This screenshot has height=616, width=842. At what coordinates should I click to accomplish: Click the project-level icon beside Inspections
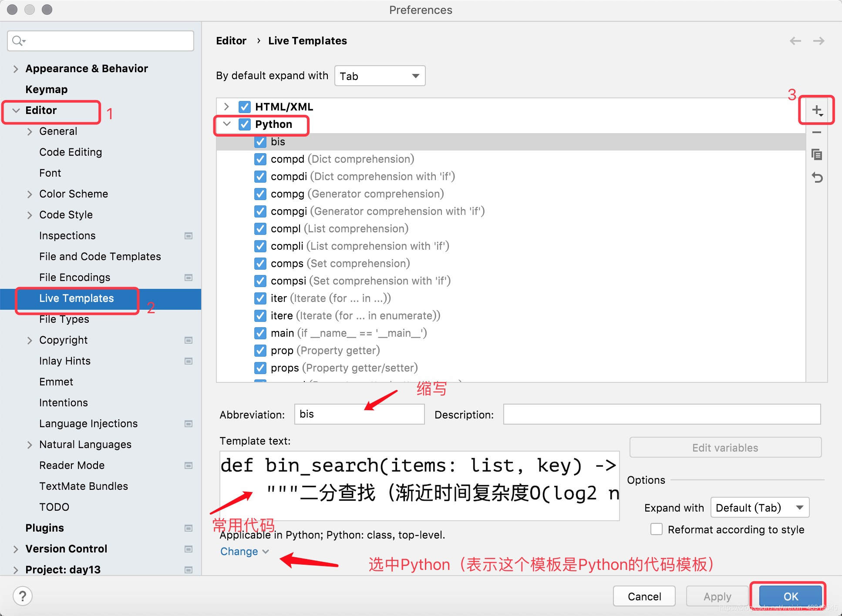[x=189, y=236]
